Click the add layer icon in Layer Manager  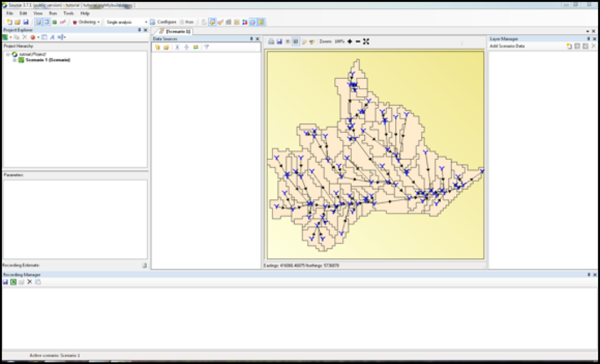click(x=569, y=46)
